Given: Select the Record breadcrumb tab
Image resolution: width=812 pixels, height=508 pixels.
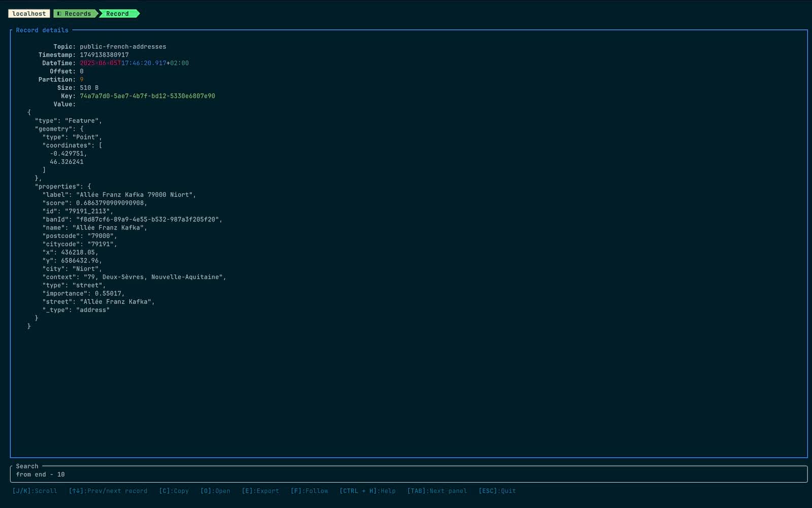Looking at the screenshot, I should (x=117, y=14).
